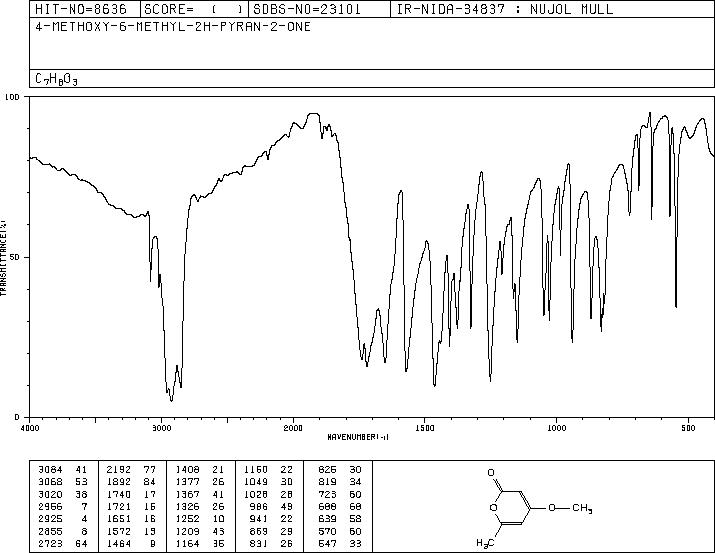Select peak table entry 1464

click(x=119, y=543)
